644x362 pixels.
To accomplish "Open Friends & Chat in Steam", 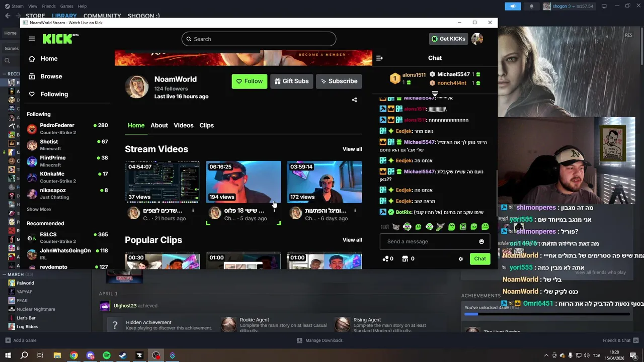I will click(x=620, y=340).
